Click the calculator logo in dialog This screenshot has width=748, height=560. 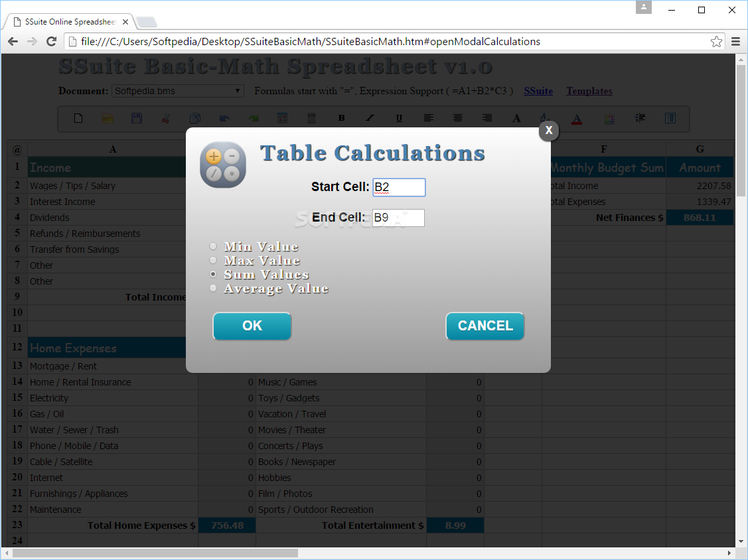pos(223,165)
